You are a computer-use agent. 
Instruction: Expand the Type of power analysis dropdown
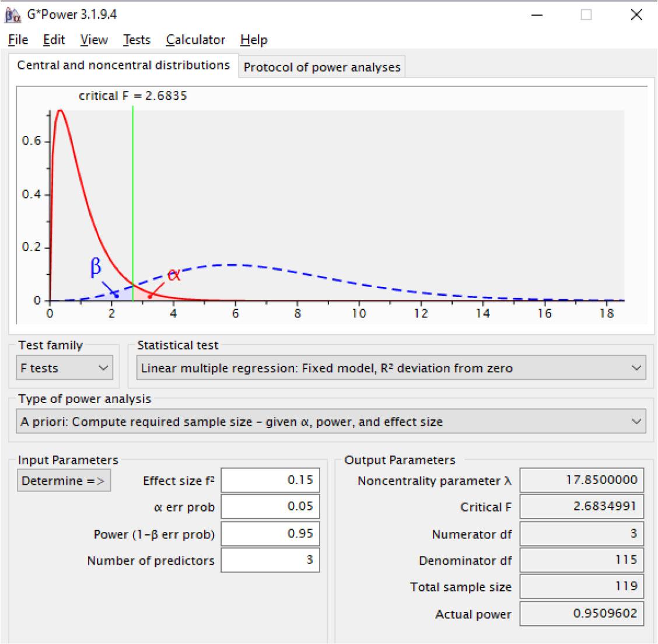330,422
